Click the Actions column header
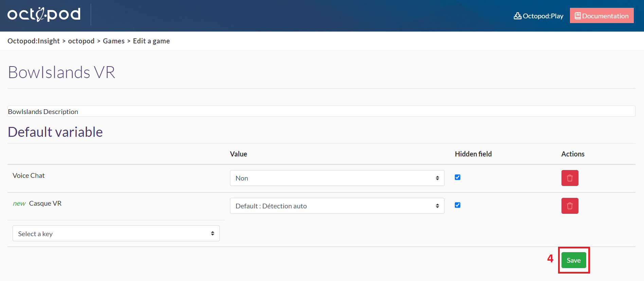644x281 pixels. point(573,154)
